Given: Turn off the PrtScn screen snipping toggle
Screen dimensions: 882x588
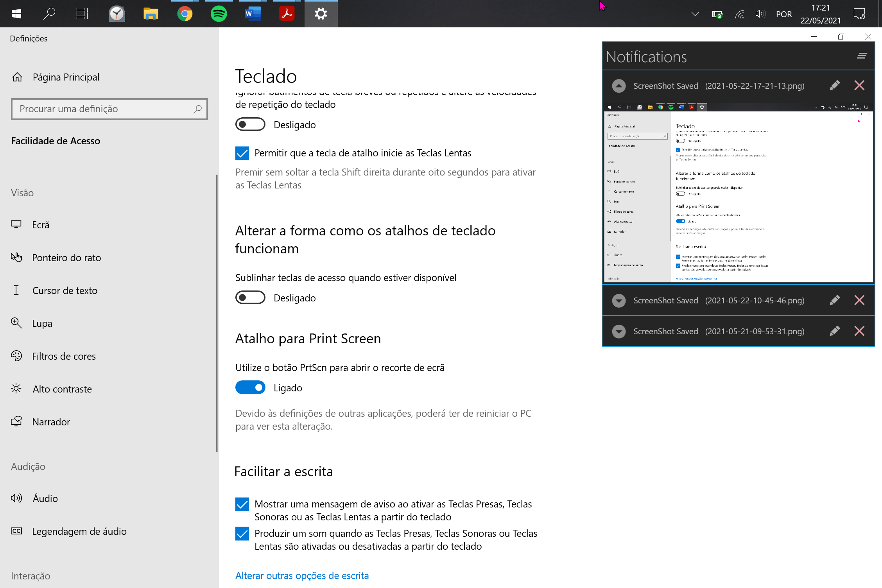Looking at the screenshot, I should point(250,387).
